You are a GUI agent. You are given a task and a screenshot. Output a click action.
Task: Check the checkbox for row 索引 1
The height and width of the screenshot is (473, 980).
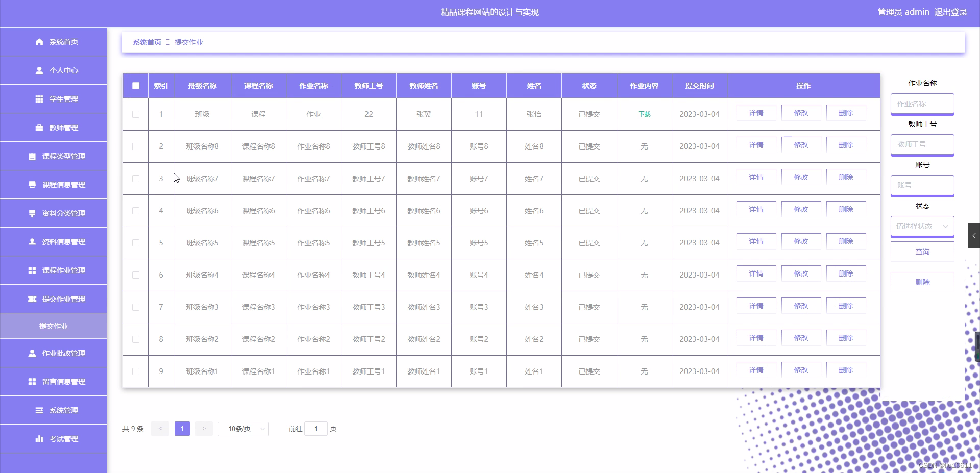click(x=135, y=114)
